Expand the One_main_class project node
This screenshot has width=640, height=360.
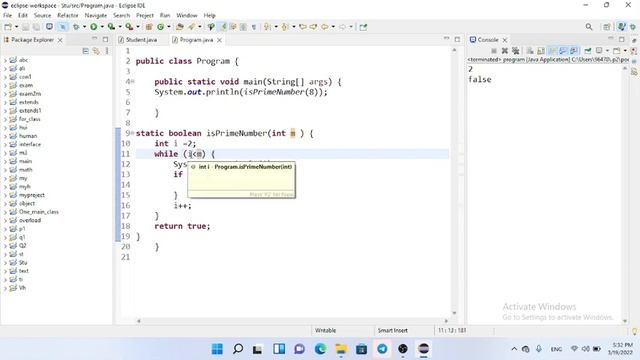tap(5, 212)
